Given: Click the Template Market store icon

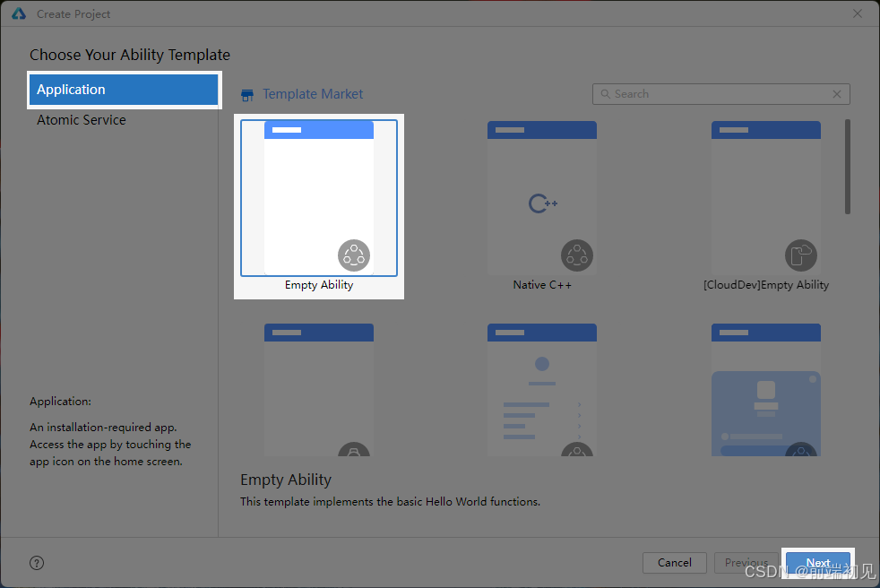Looking at the screenshot, I should click(x=247, y=95).
